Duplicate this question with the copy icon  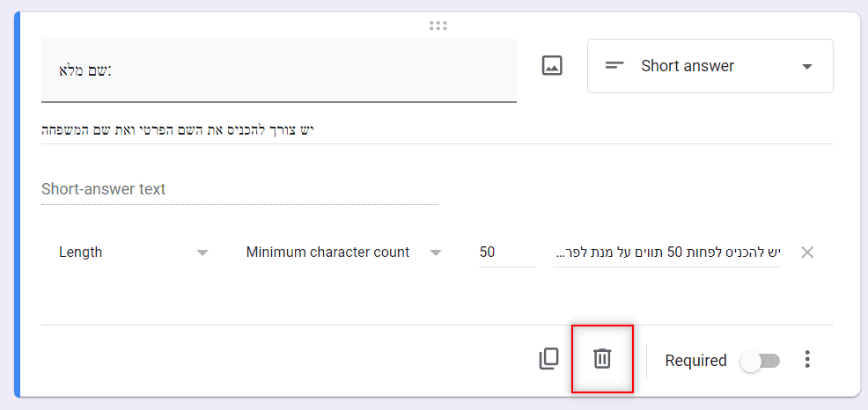point(548,359)
